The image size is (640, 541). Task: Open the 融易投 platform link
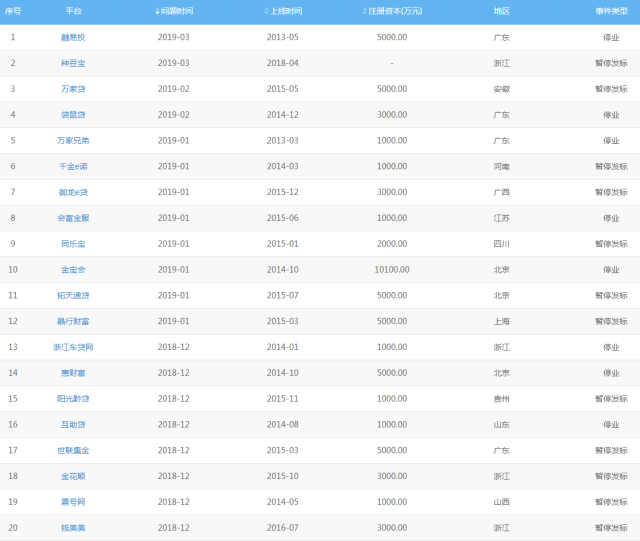point(73,37)
